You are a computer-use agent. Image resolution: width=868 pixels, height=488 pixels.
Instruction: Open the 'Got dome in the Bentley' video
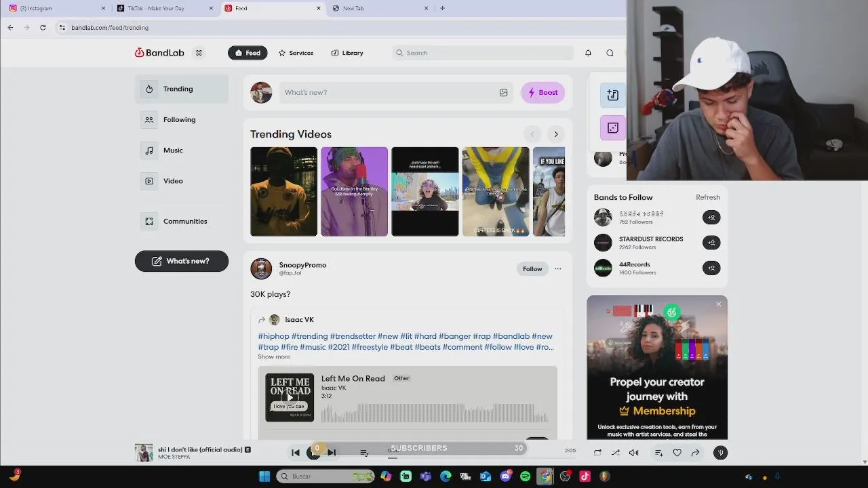pos(354,192)
